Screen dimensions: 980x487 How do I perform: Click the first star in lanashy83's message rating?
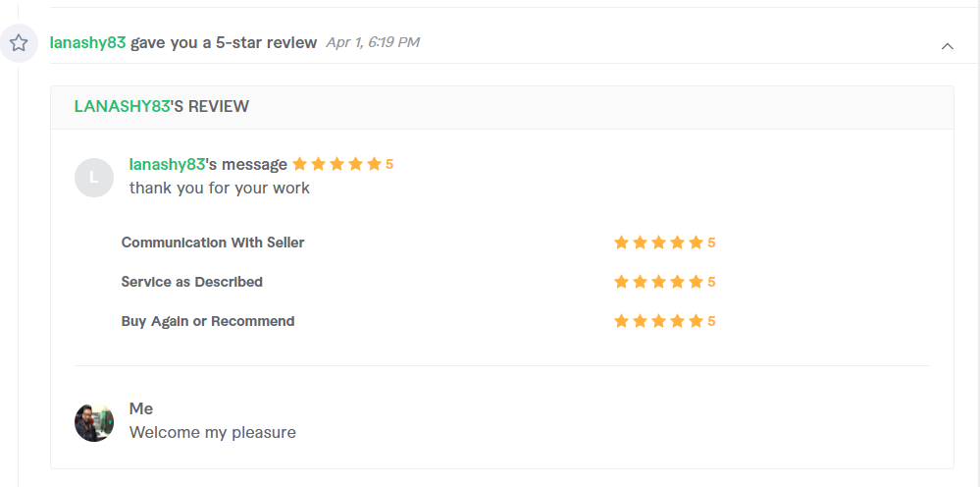(299, 164)
